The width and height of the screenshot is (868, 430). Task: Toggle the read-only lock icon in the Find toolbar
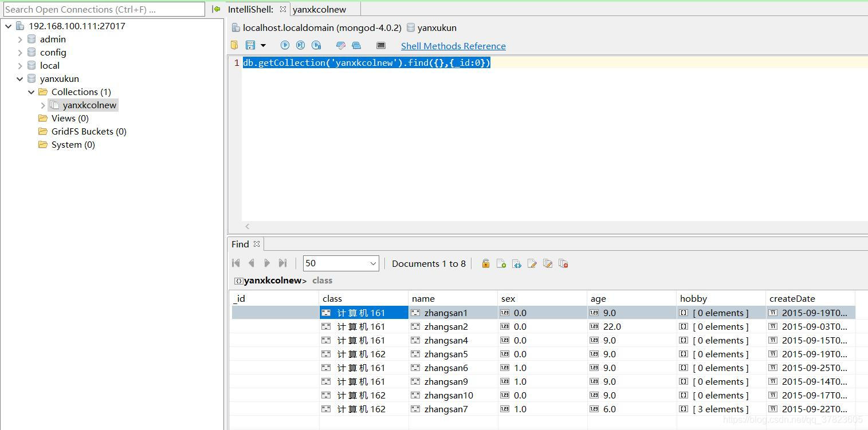tap(486, 263)
